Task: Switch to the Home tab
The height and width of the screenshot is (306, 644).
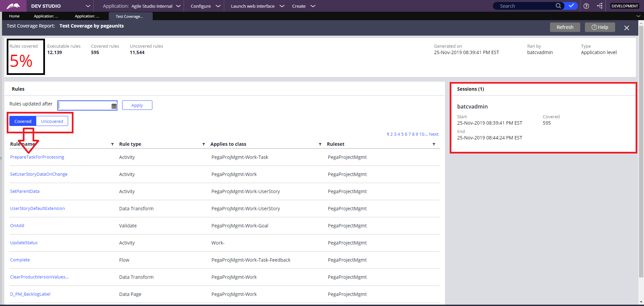Action: [x=14, y=16]
